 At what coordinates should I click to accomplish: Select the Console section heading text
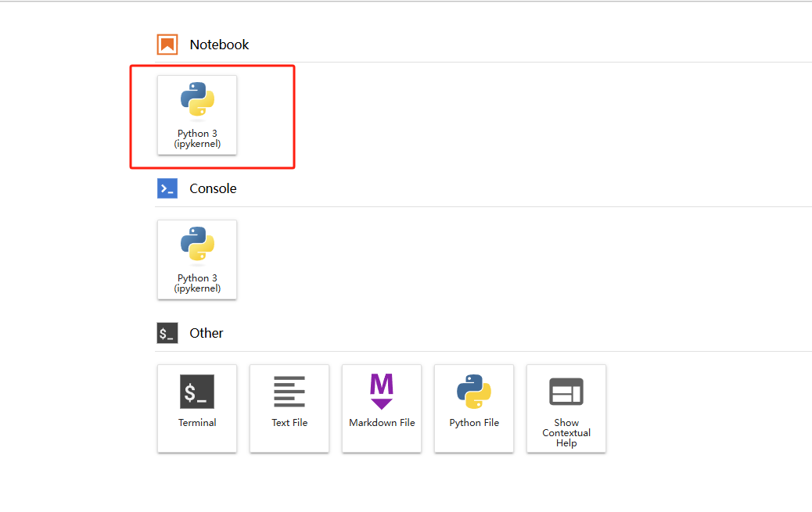213,188
